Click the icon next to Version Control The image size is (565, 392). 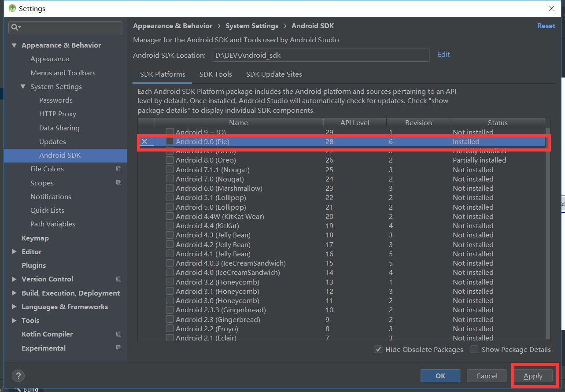click(118, 279)
